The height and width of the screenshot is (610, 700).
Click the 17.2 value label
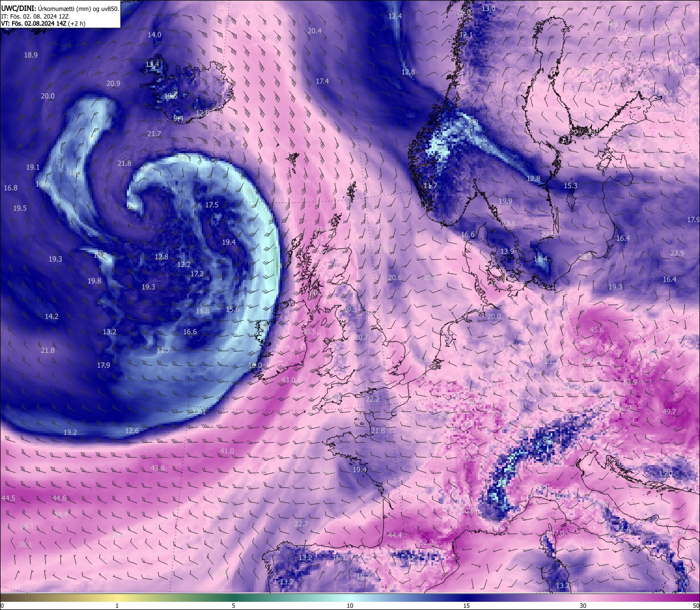197,274
